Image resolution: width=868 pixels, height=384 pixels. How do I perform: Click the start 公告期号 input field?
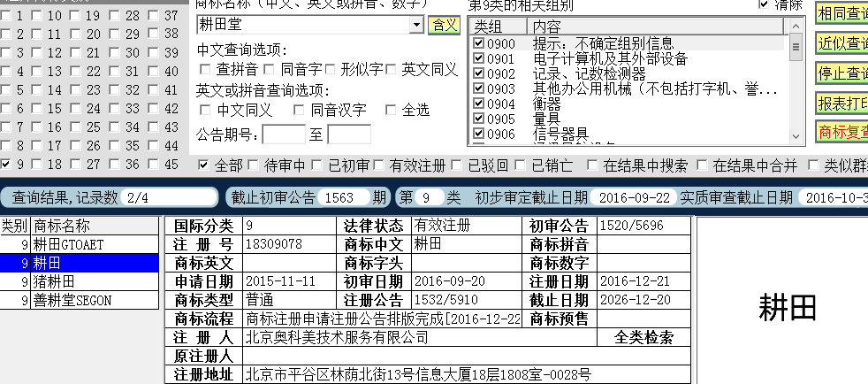tap(284, 134)
